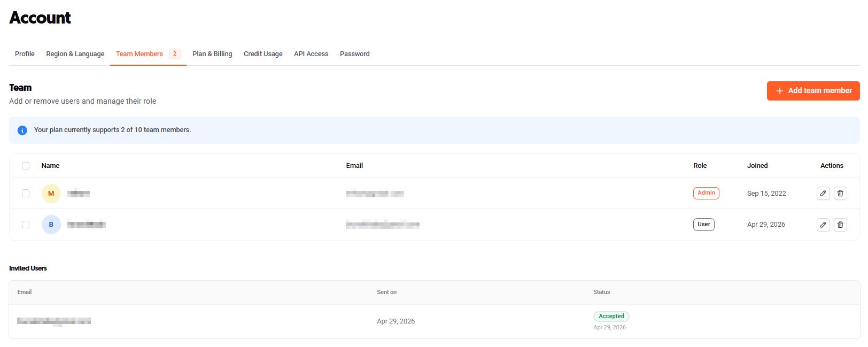868x347 pixels.
Task: Switch to Region & Language tab
Action: pyautogui.click(x=75, y=54)
